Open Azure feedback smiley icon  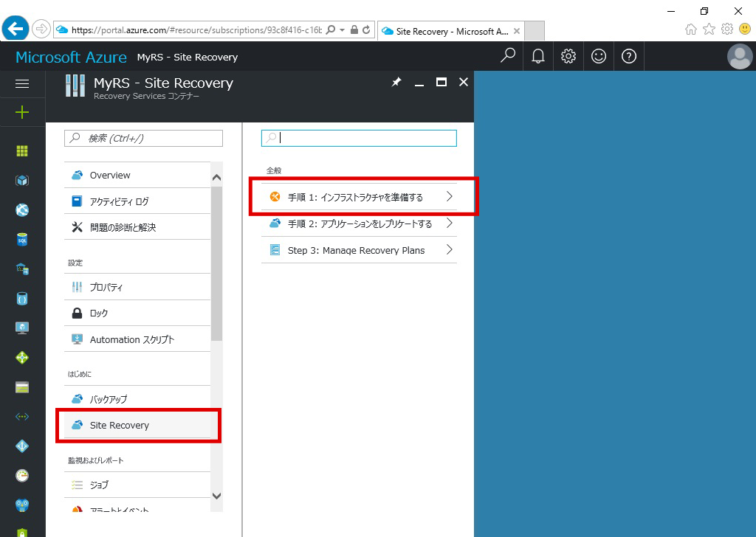(599, 56)
